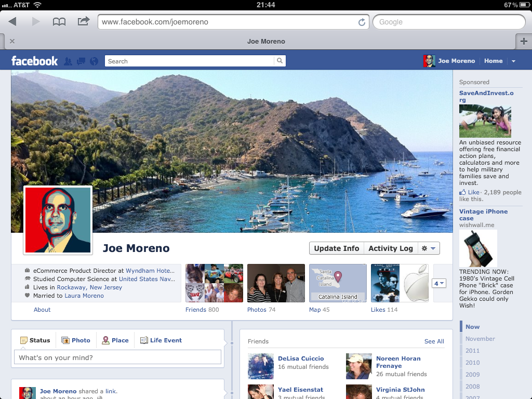Open Laura Moreno profile link
This screenshot has height=399, width=532.
point(84,296)
